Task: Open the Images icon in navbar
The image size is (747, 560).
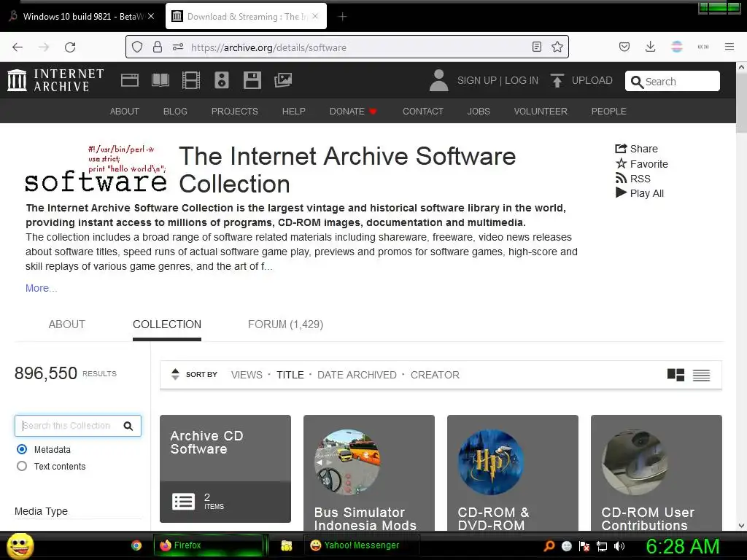Action: [283, 80]
